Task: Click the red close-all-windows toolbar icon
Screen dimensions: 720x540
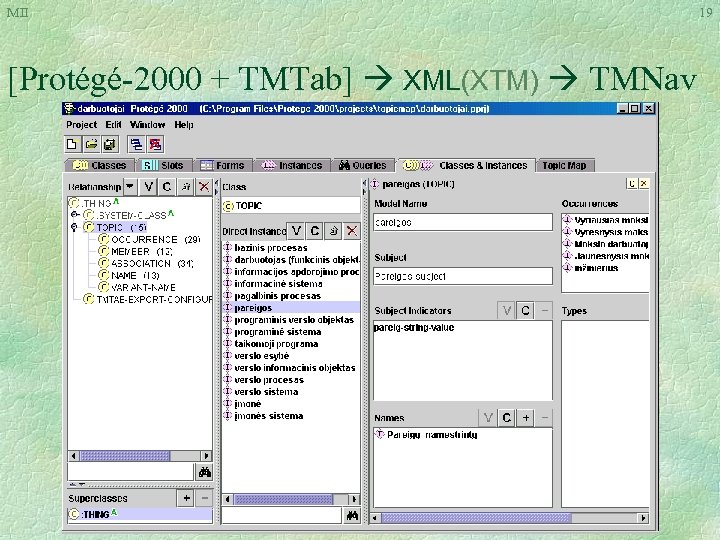Action: point(155,144)
